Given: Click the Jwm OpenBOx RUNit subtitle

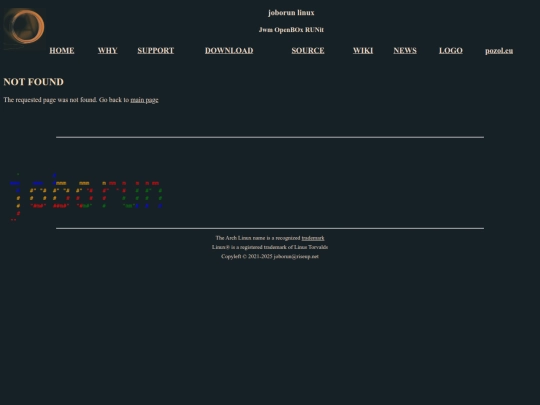Looking at the screenshot, I should [291, 30].
